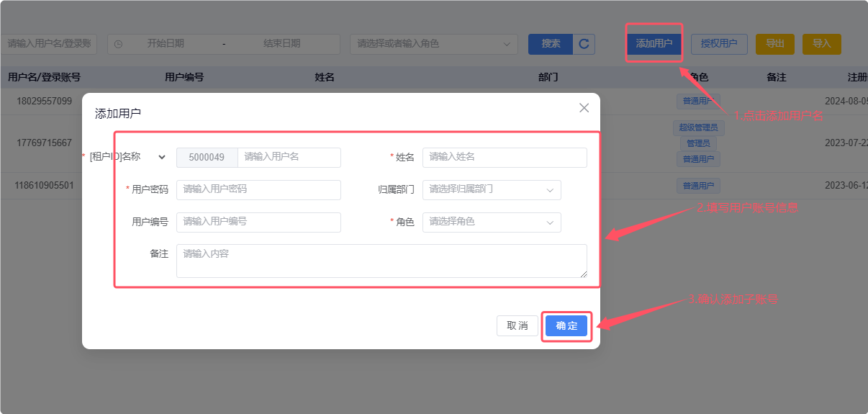868x414 pixels.
Task: Click username 18029557099 in the table
Action: coord(45,101)
